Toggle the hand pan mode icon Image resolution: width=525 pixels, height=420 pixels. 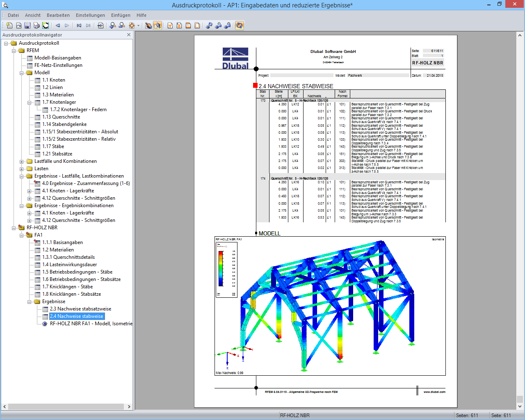(x=148, y=25)
